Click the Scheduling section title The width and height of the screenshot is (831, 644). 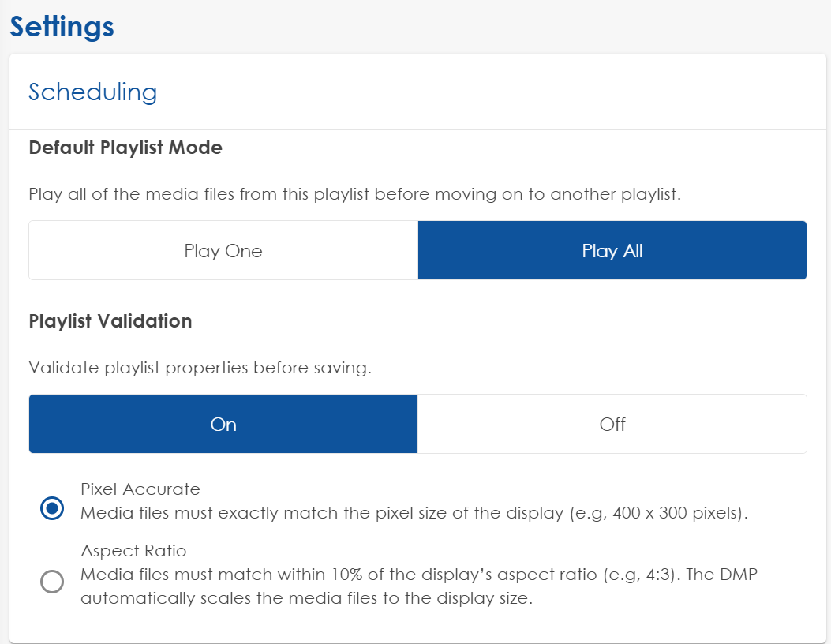(92, 92)
